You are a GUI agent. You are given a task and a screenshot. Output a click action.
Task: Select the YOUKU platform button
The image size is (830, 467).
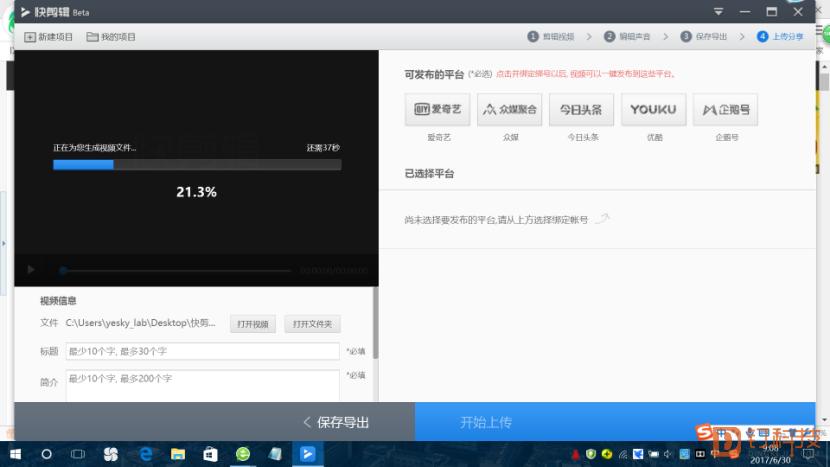653,110
